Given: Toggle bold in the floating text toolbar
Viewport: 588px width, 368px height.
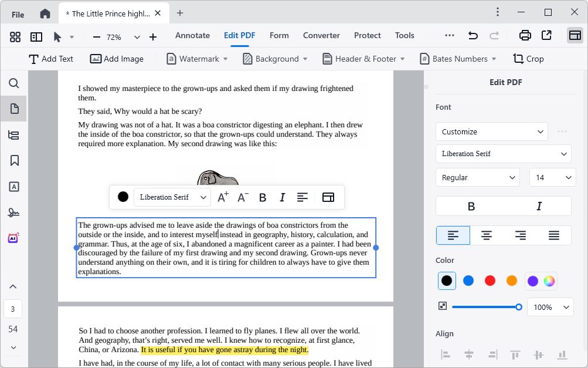Looking at the screenshot, I should pos(262,197).
